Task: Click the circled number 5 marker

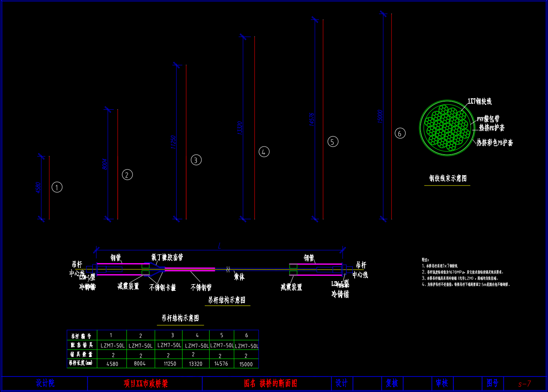Action: (x=333, y=142)
